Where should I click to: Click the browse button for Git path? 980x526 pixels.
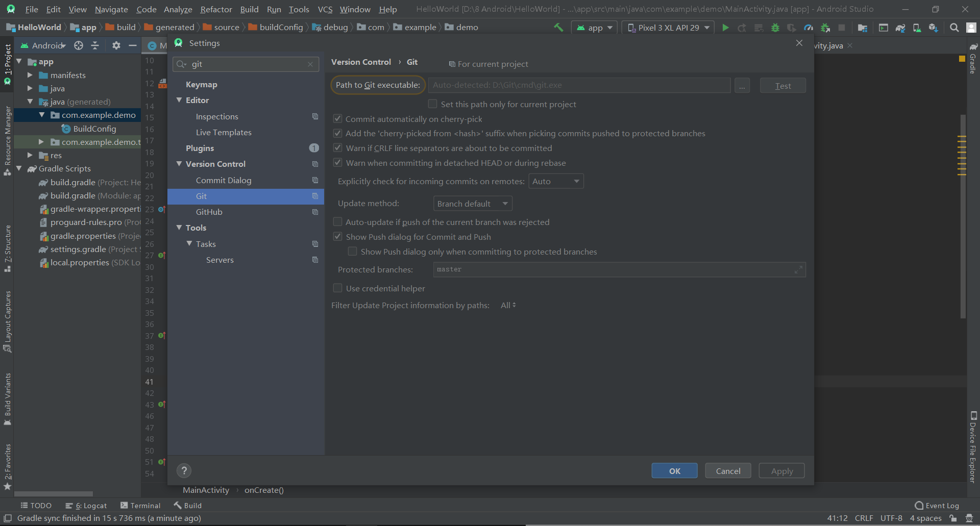(x=742, y=86)
